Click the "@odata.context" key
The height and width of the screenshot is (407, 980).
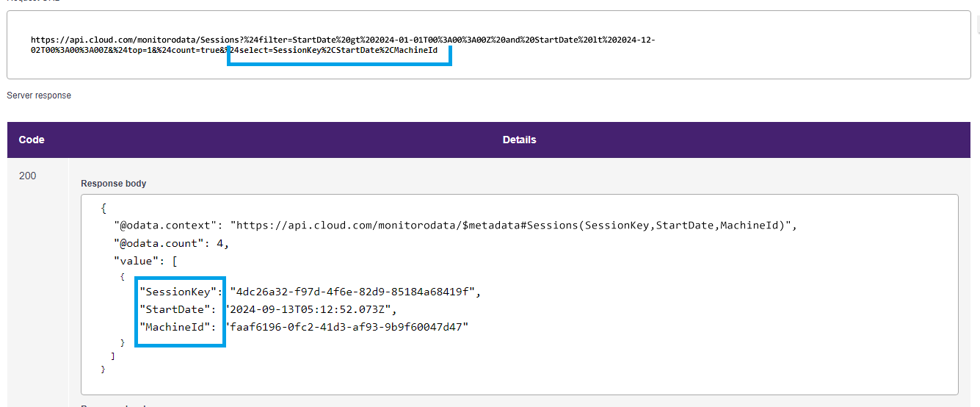coord(165,226)
